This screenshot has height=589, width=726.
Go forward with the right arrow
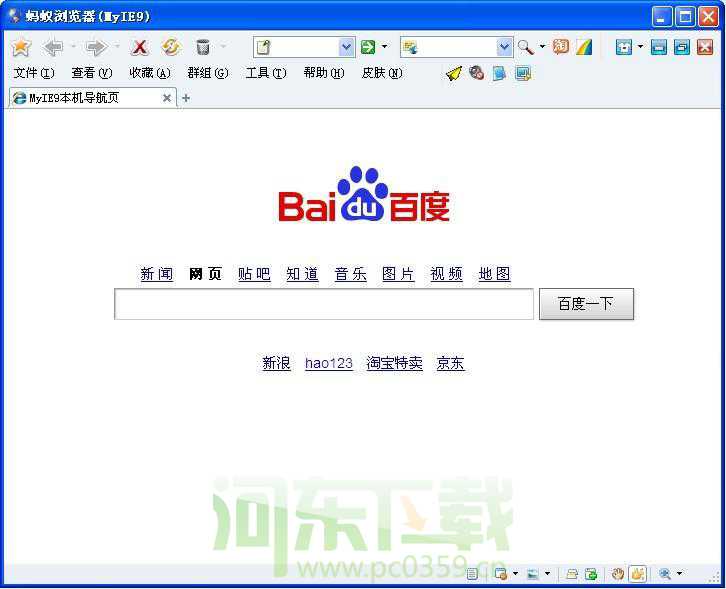(96, 47)
